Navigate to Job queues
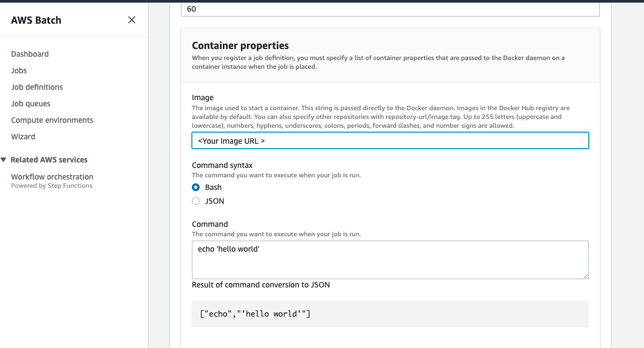Image resolution: width=644 pixels, height=348 pixels. [x=31, y=104]
